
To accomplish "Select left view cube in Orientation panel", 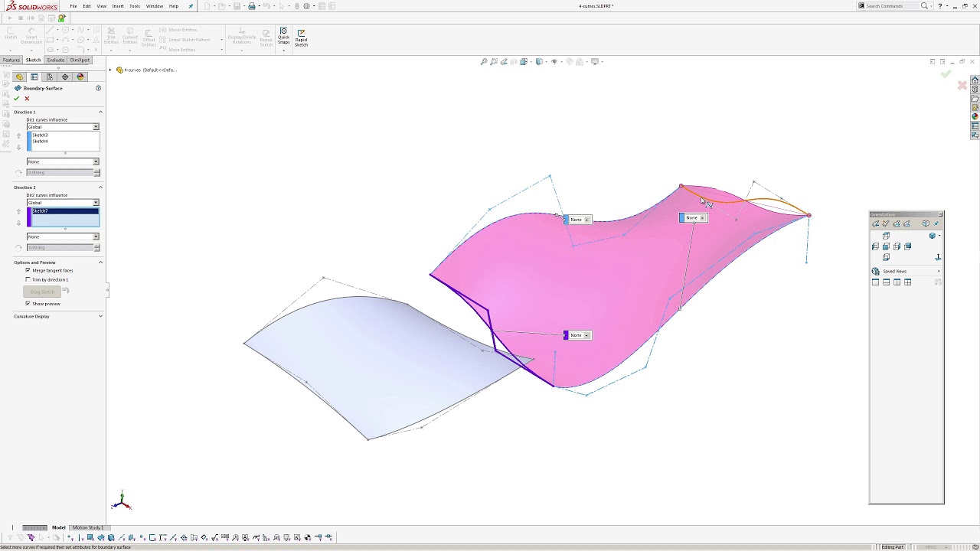I will [876, 246].
